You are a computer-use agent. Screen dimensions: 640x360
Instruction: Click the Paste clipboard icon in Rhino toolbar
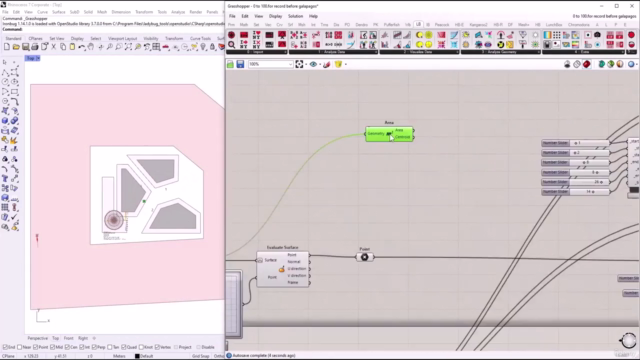72,47
